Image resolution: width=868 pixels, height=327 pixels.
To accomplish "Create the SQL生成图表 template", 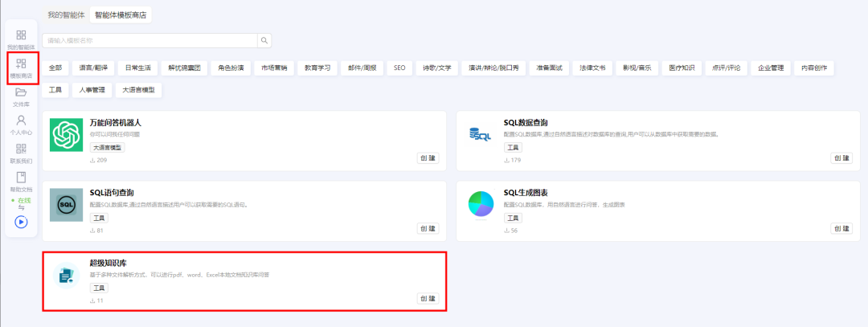I will tap(841, 228).
